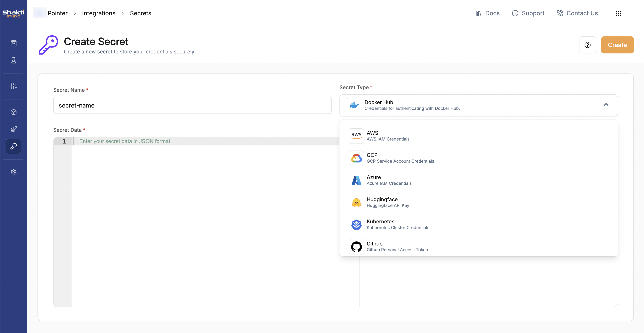Click the Kubernetes wheel icon
Viewport: 644px width, 333px height.
(x=356, y=224)
